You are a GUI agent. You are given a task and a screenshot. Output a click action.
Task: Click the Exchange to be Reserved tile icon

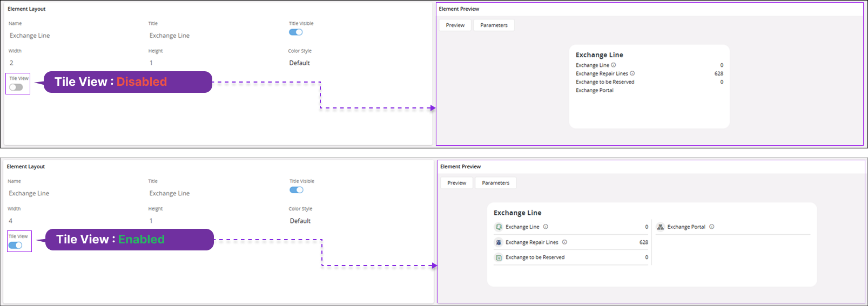(x=499, y=257)
